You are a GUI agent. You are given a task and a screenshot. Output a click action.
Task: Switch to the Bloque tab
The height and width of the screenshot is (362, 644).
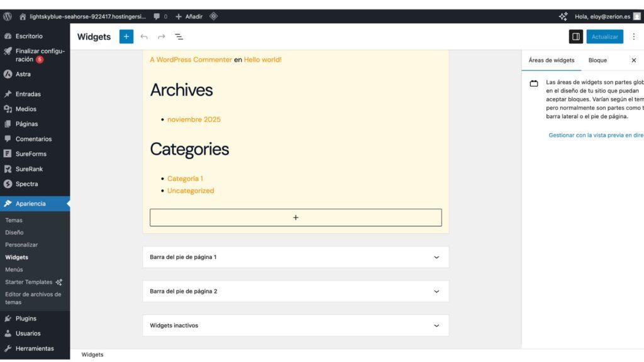point(598,60)
